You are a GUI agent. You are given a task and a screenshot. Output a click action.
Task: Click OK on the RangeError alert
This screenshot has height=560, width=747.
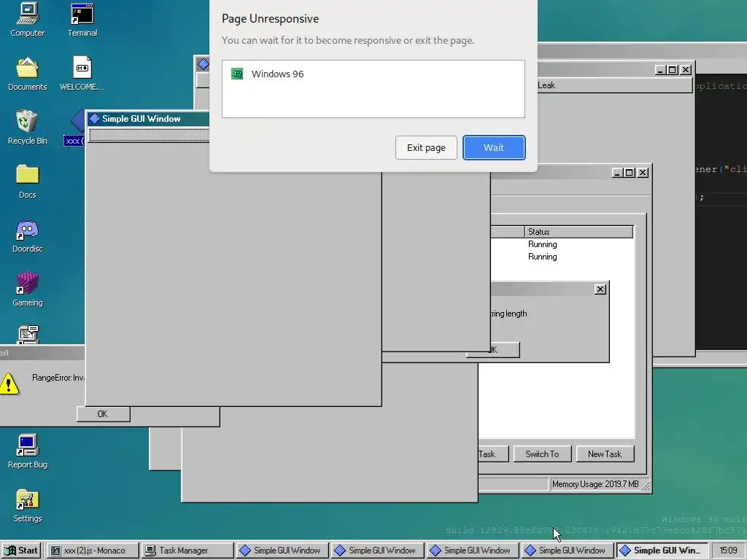point(103,414)
